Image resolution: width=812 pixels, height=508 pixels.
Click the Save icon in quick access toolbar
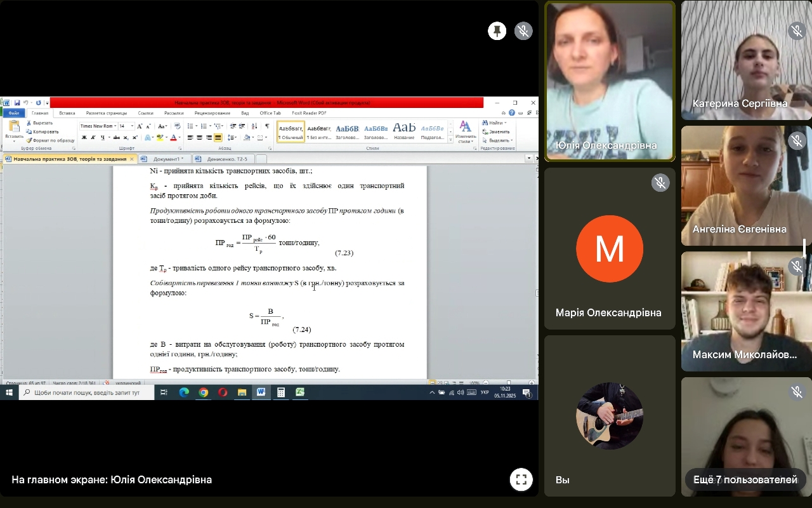(17, 103)
